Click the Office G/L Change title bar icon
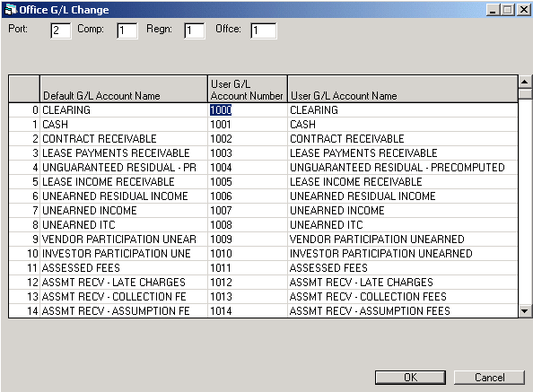 pyautogui.click(x=12, y=10)
